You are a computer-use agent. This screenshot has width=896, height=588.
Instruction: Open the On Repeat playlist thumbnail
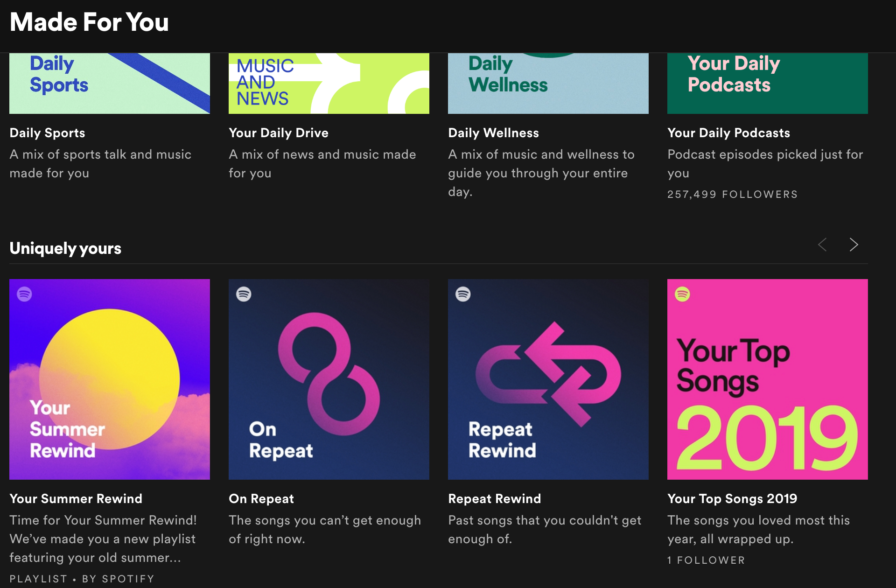[329, 379]
